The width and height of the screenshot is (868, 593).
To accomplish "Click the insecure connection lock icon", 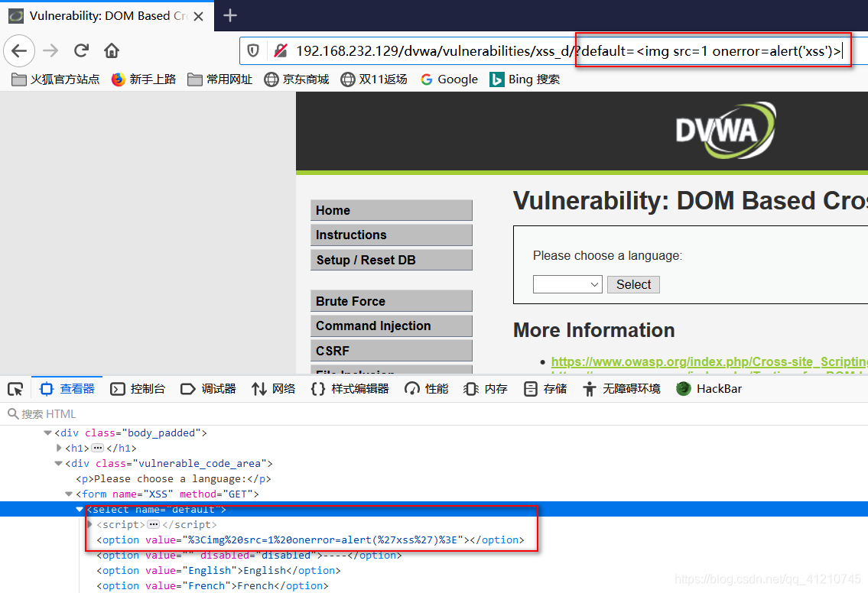I will click(281, 51).
